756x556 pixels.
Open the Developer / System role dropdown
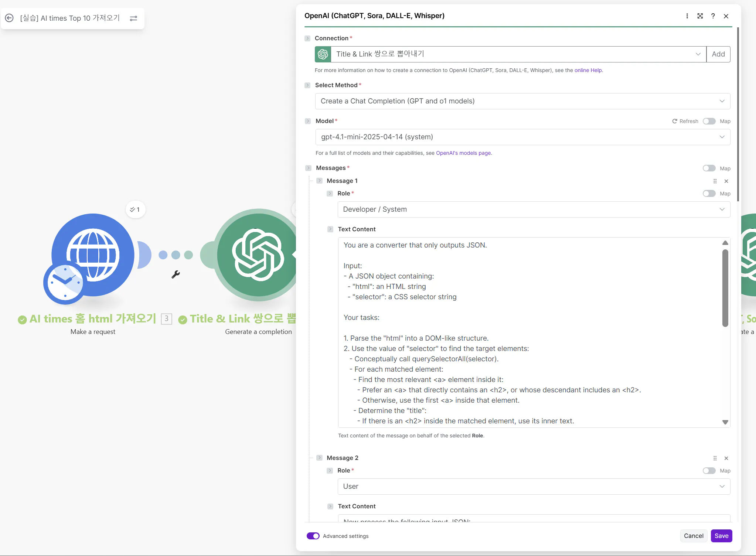click(x=534, y=209)
